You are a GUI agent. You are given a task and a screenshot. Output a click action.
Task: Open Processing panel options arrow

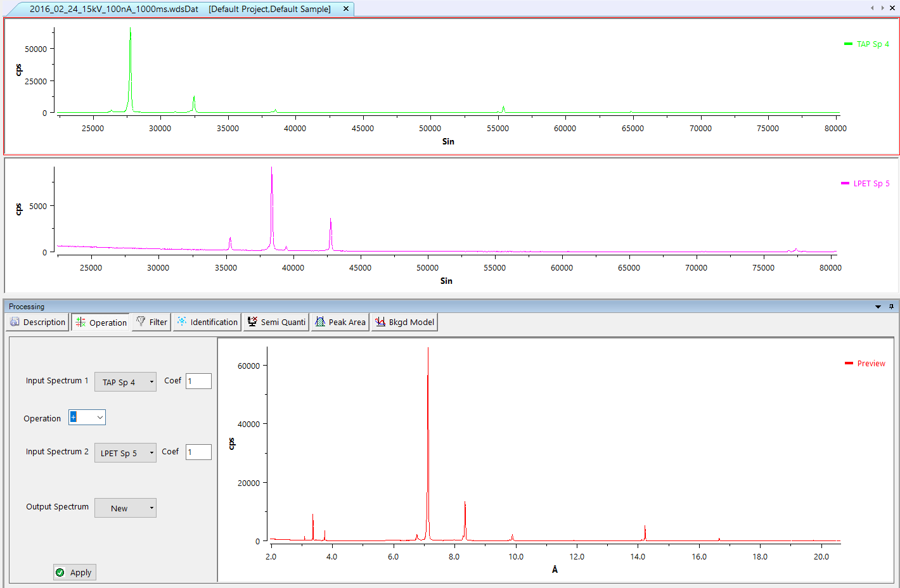click(878, 307)
